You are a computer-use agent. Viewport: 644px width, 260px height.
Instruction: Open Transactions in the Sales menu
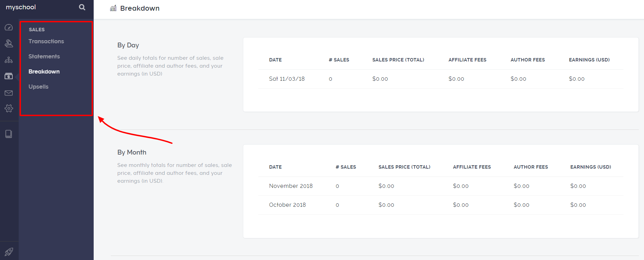[x=46, y=41]
